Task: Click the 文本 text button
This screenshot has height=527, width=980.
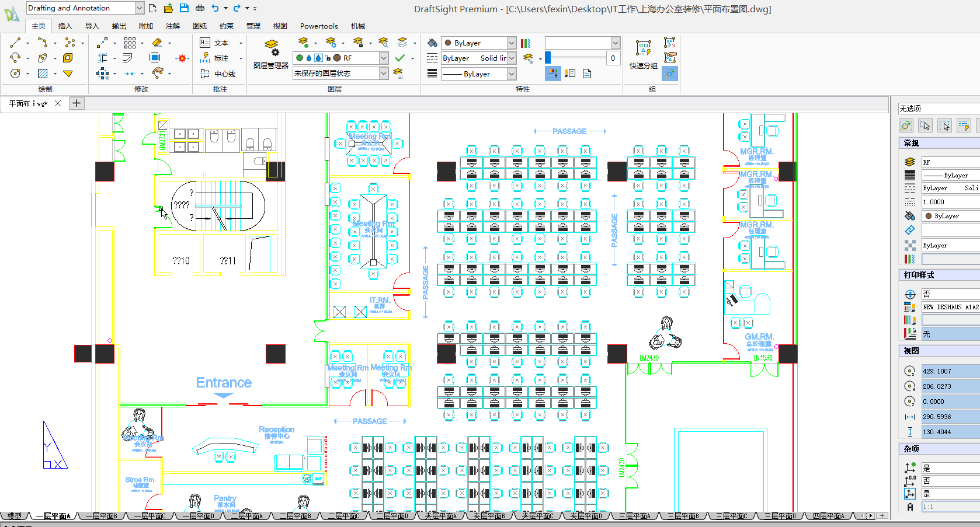Action: pos(214,43)
